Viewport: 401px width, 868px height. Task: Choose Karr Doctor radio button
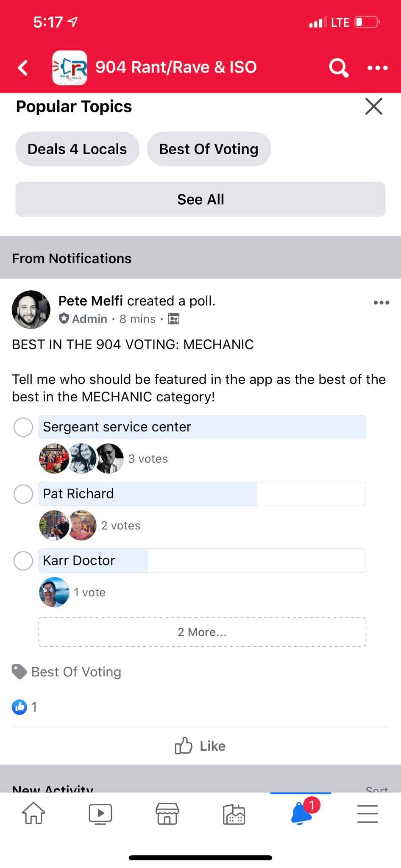tap(23, 561)
